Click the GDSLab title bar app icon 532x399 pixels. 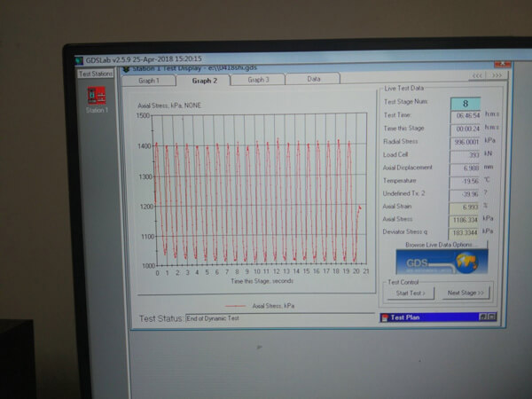79,58
